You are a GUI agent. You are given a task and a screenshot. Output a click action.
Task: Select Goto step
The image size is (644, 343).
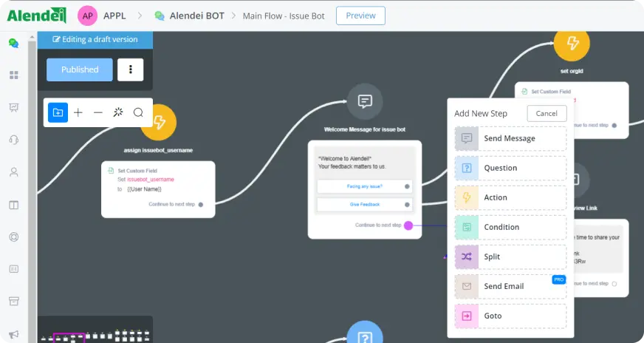[x=510, y=316]
